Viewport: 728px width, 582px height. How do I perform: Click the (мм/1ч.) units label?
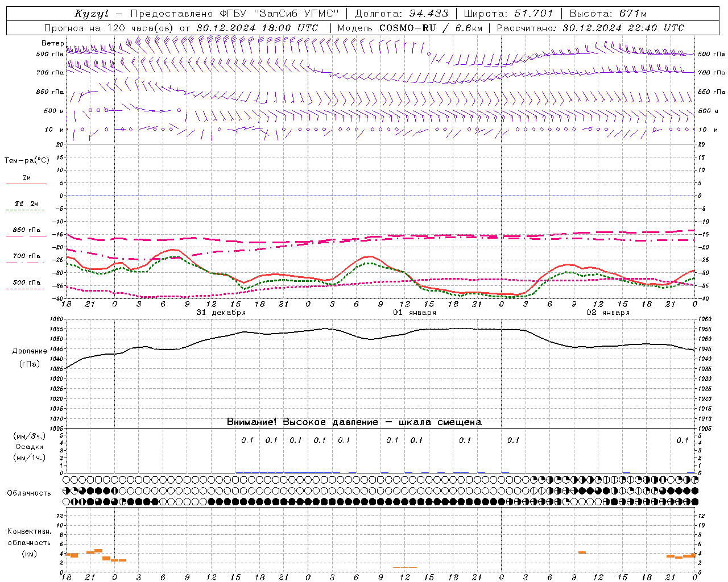click(30, 458)
